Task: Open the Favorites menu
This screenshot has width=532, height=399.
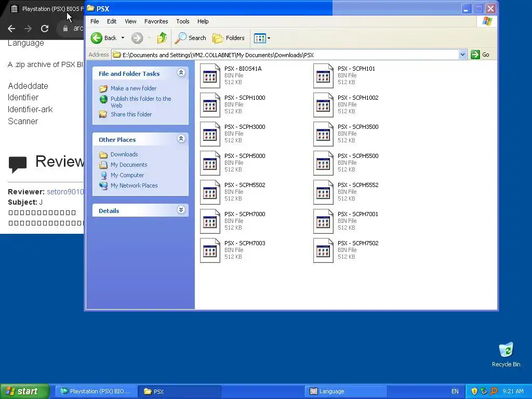Action: click(x=156, y=21)
